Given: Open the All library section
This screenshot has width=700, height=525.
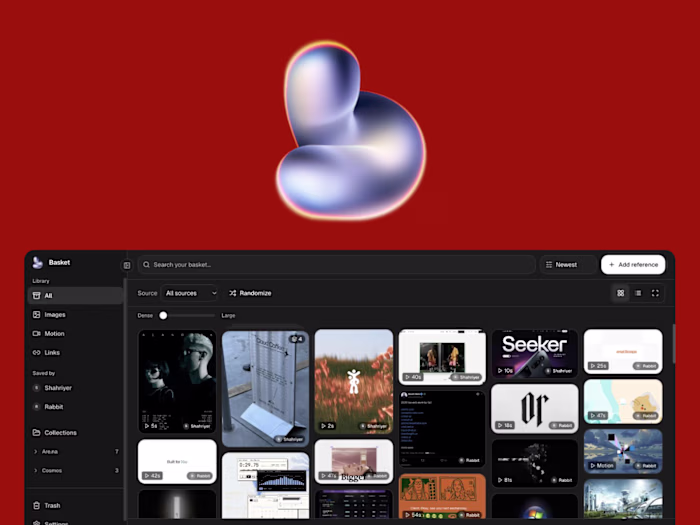Looking at the screenshot, I should [x=75, y=296].
